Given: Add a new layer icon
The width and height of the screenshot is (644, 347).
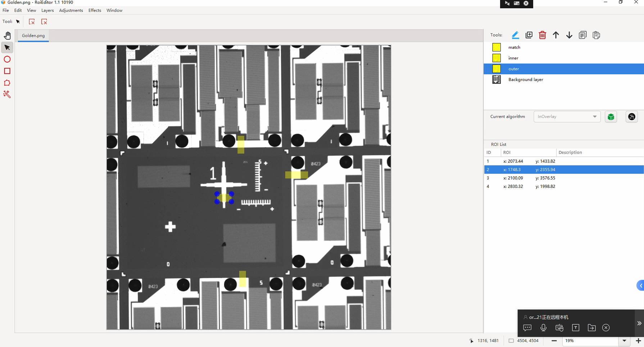Looking at the screenshot, I should (529, 35).
